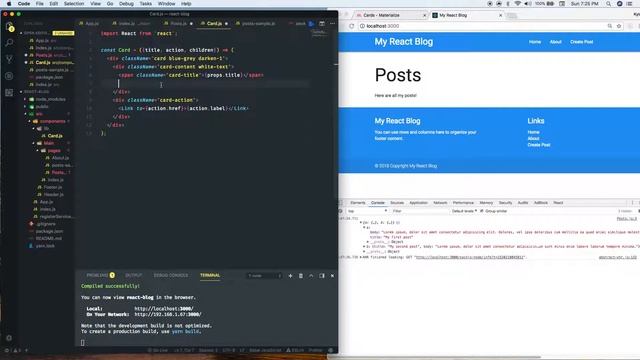Click the split editor icon
Viewport: 640px width, 360px height.
[322, 24]
